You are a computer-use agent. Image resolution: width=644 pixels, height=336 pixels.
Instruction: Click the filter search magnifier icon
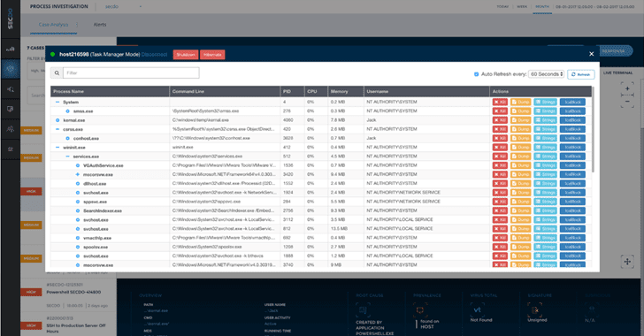(57, 73)
